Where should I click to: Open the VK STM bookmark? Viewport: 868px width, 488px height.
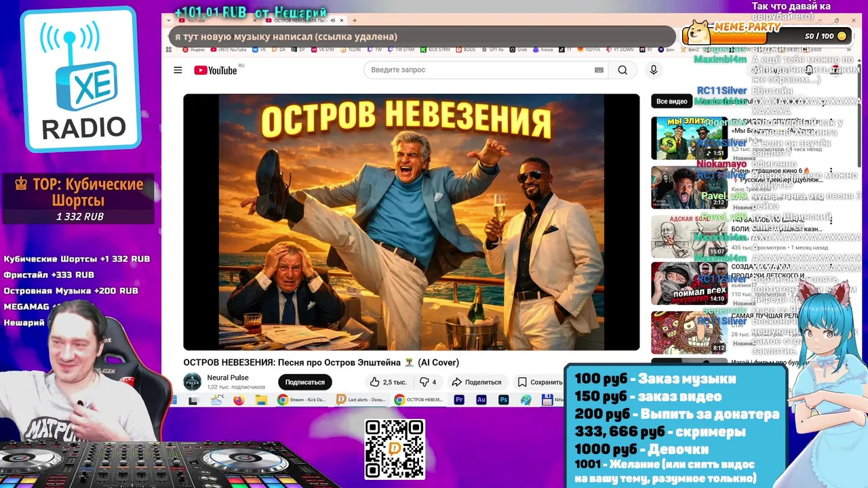click(x=322, y=49)
